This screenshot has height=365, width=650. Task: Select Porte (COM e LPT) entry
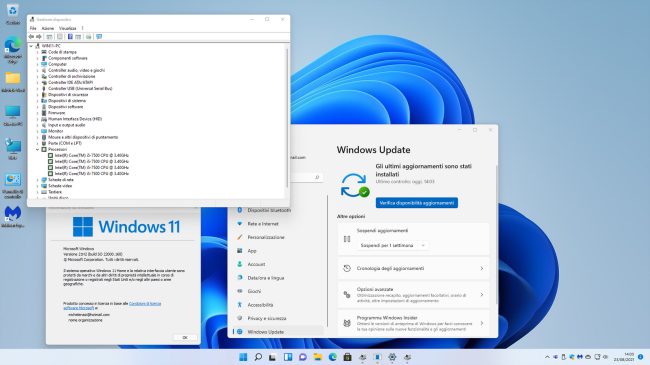coord(65,143)
